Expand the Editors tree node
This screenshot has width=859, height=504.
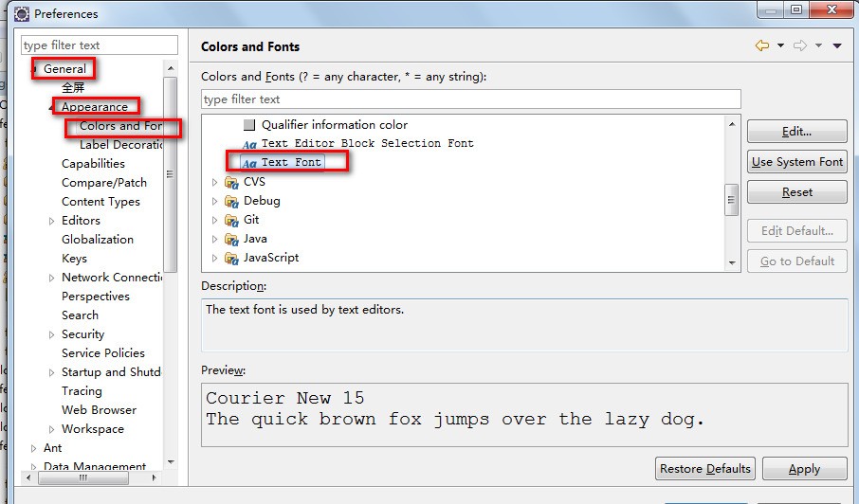(52, 221)
